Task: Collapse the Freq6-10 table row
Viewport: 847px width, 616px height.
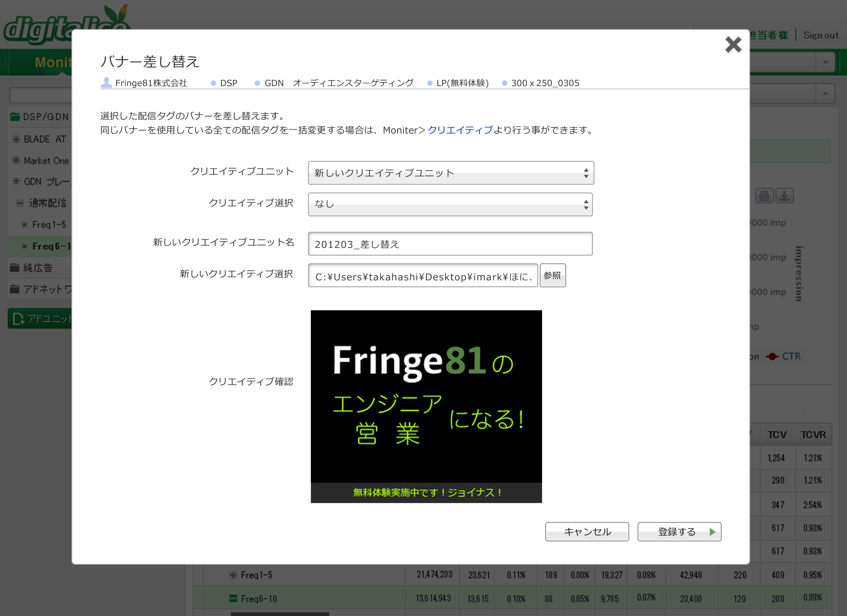Action: pyautogui.click(x=233, y=598)
